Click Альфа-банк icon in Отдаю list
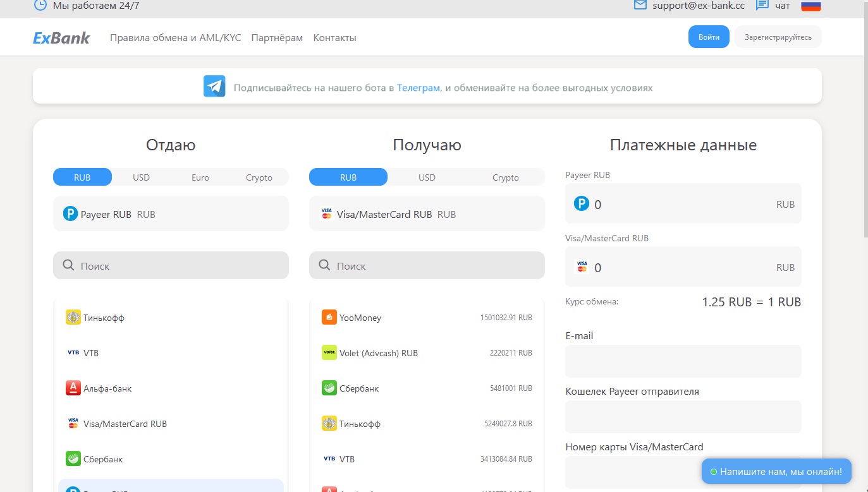 click(73, 388)
